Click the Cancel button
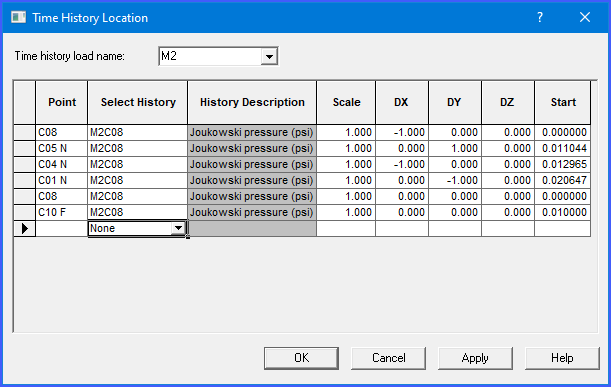This screenshot has width=611, height=387. (388, 358)
